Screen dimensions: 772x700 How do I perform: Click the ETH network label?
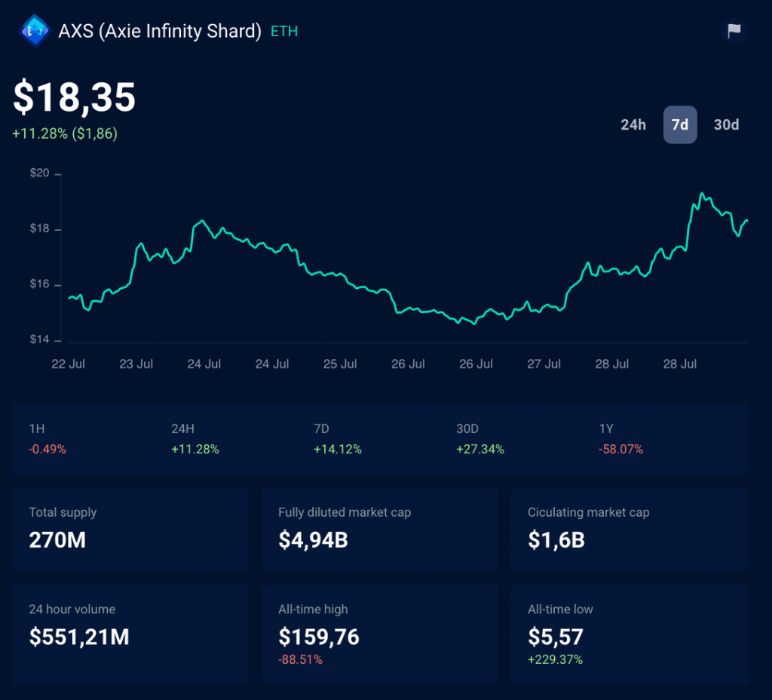284,32
